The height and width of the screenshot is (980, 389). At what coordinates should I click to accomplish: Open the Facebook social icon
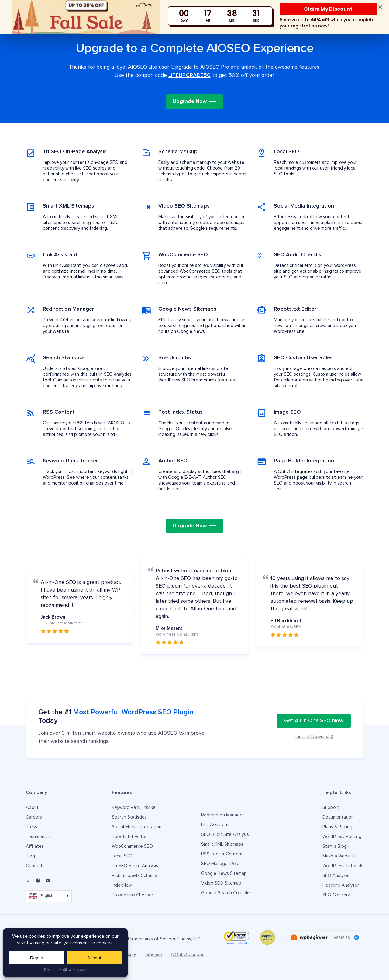point(38,880)
